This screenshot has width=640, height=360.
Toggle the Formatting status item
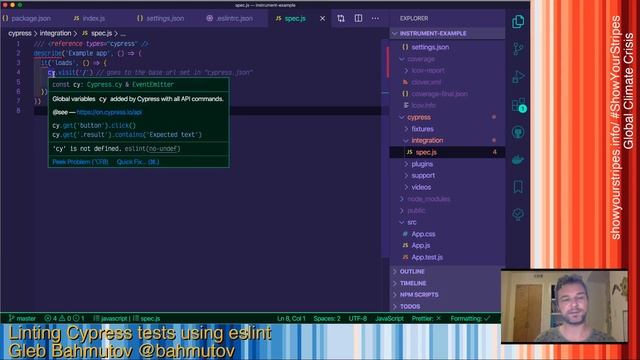coord(470,318)
